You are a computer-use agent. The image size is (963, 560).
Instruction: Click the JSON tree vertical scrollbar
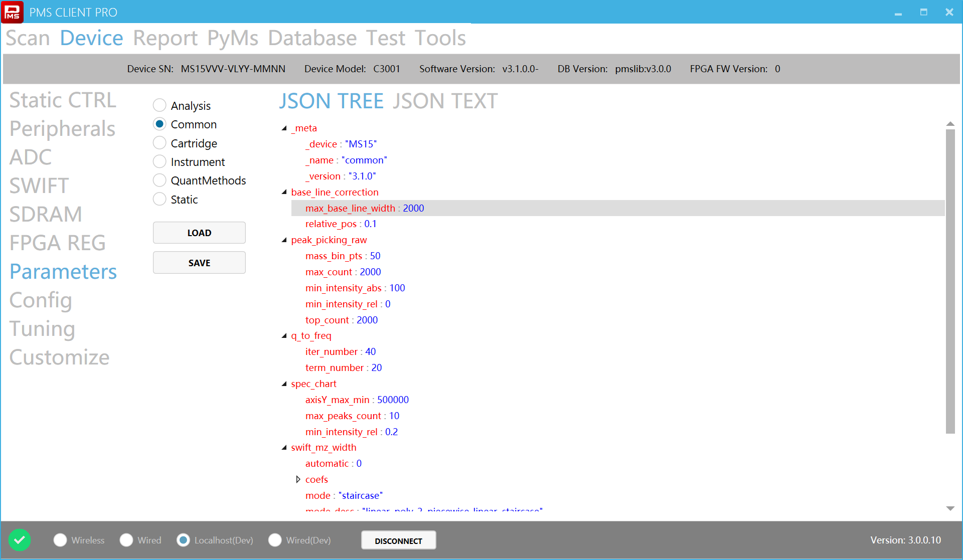950,281
